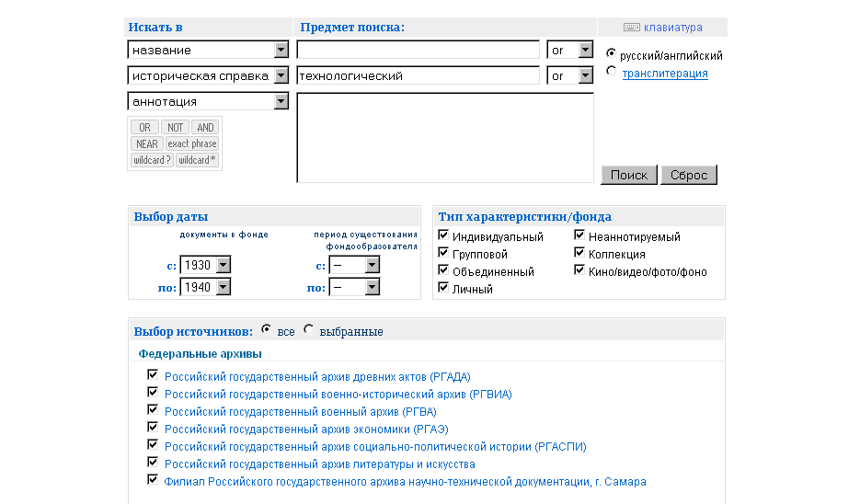Expand the start year 1930 dropdown
This screenshot has width=860, height=504.
click(x=222, y=265)
